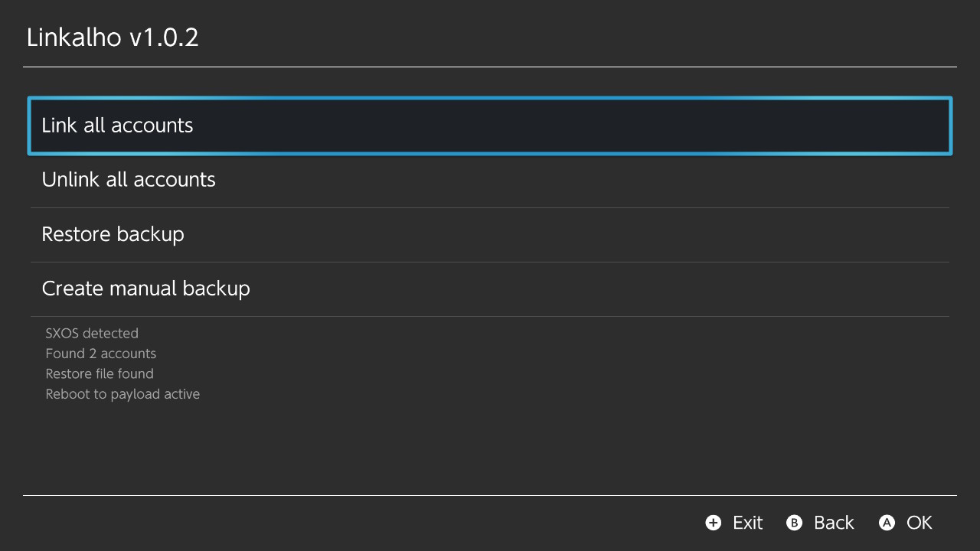The width and height of the screenshot is (980, 551).
Task: Choose Unlink all accounts
Action: [490, 180]
